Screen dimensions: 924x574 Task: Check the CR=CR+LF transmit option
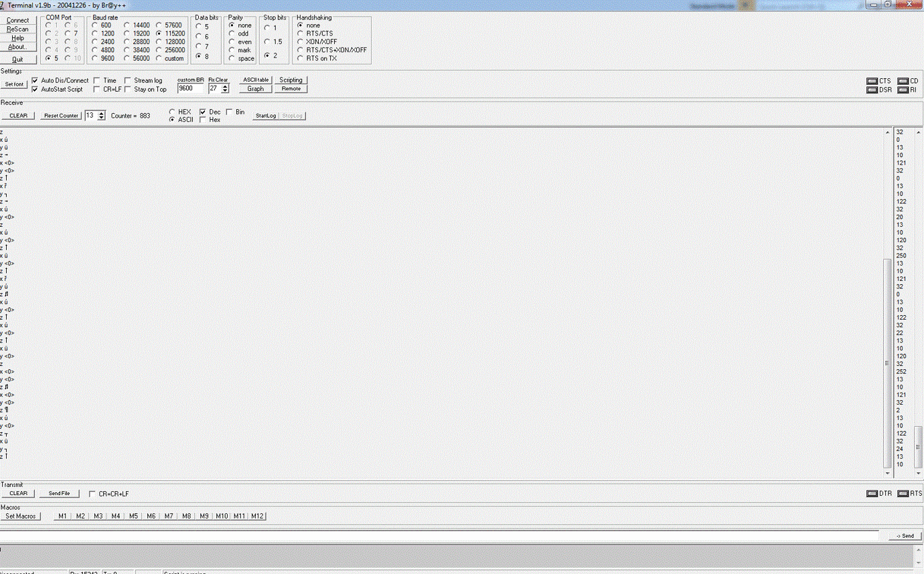(x=92, y=494)
